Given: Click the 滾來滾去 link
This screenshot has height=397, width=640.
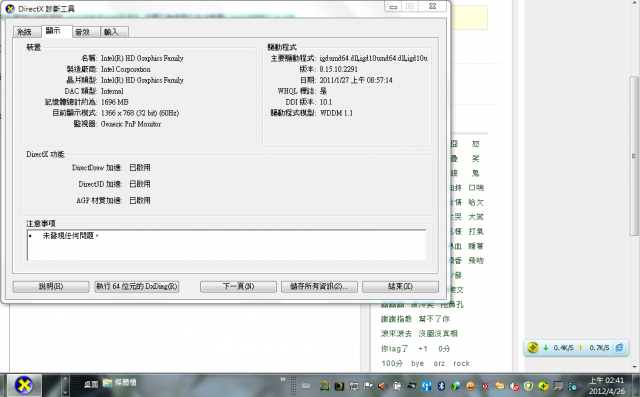Looking at the screenshot, I should click(396, 333).
